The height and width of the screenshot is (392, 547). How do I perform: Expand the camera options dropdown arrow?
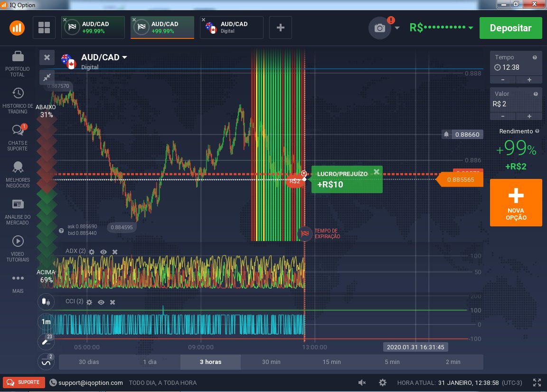click(397, 28)
